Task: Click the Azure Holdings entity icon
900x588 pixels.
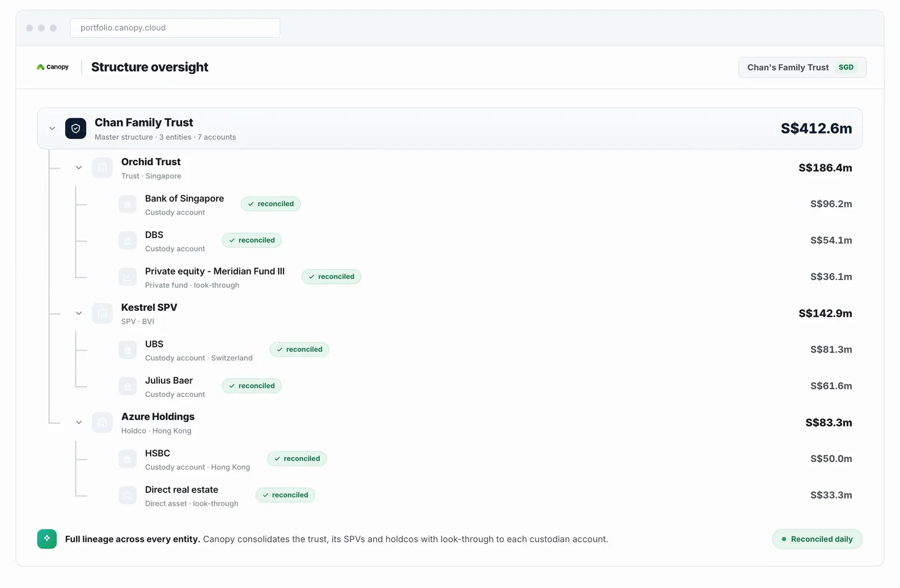Action: [x=102, y=422]
